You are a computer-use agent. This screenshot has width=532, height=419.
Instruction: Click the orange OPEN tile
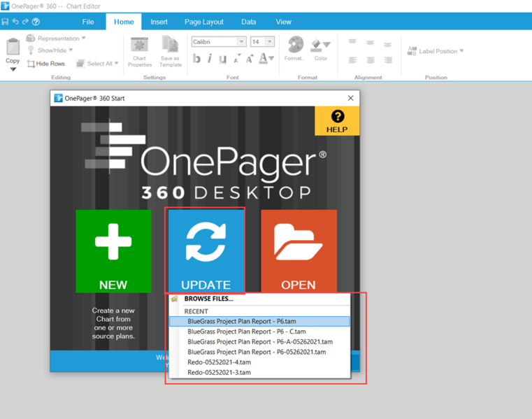point(299,251)
